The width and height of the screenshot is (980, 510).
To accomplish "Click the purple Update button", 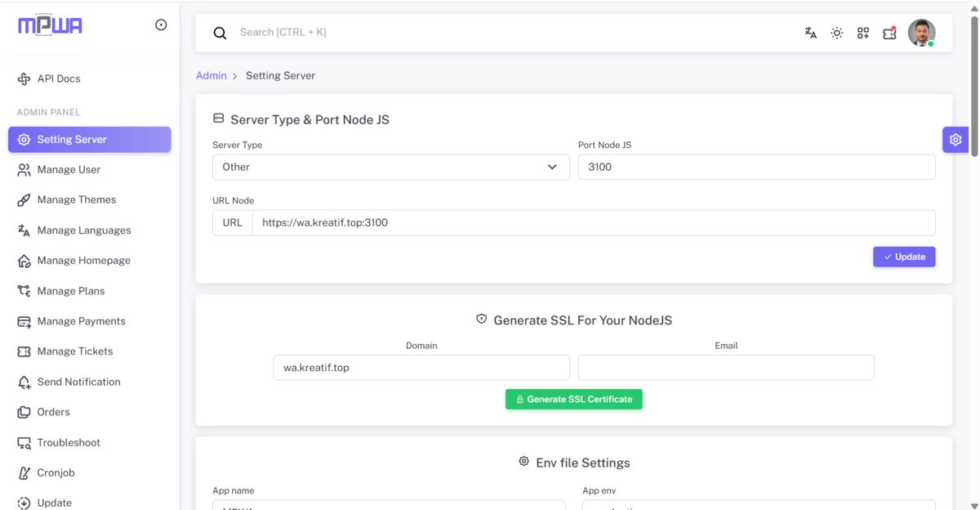I will coord(904,257).
